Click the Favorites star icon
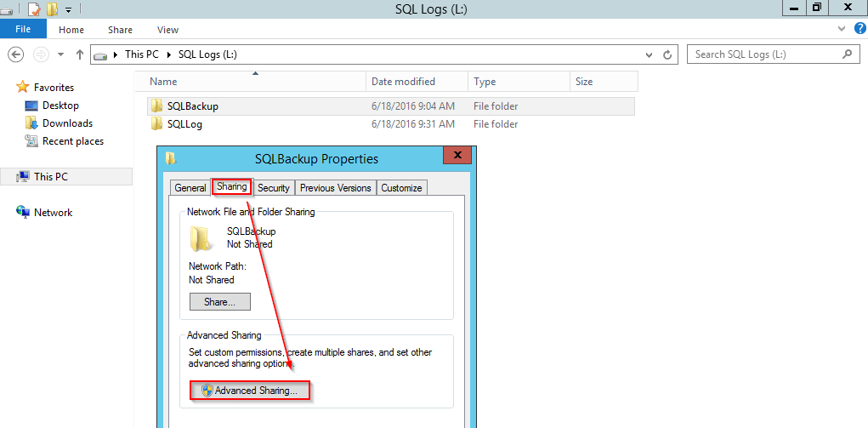Viewport: 868px width, 428px height. (x=22, y=87)
